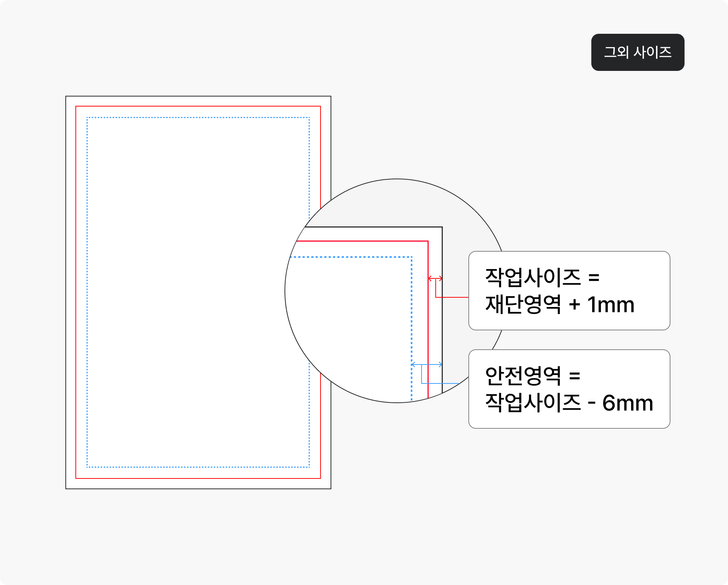Select the "재단영역 + 1mm" callout box

[x=569, y=291]
